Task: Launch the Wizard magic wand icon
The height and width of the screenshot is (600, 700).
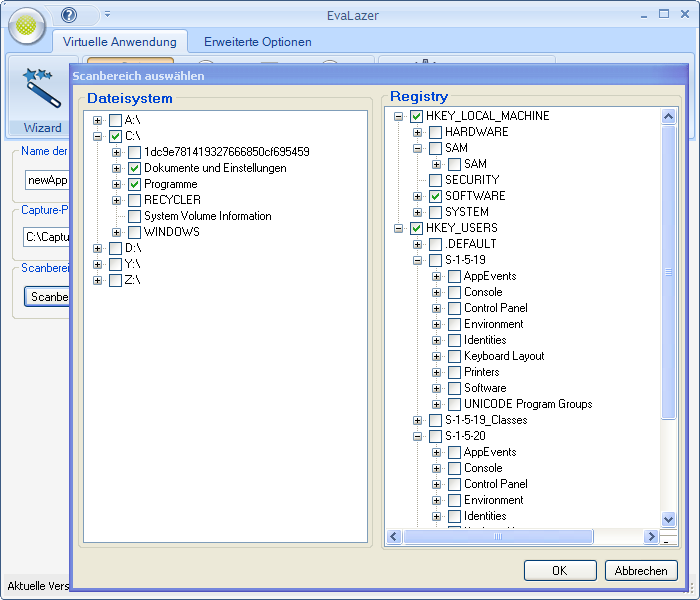Action: click(x=42, y=88)
